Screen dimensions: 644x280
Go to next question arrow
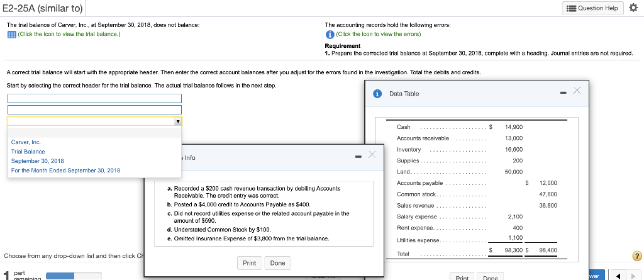click(633, 276)
